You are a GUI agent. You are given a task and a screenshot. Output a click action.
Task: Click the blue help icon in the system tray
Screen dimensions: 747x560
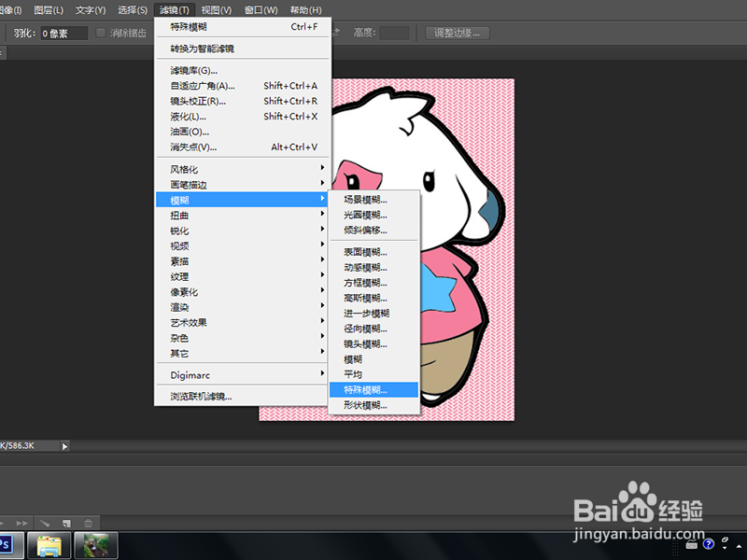coord(709,544)
